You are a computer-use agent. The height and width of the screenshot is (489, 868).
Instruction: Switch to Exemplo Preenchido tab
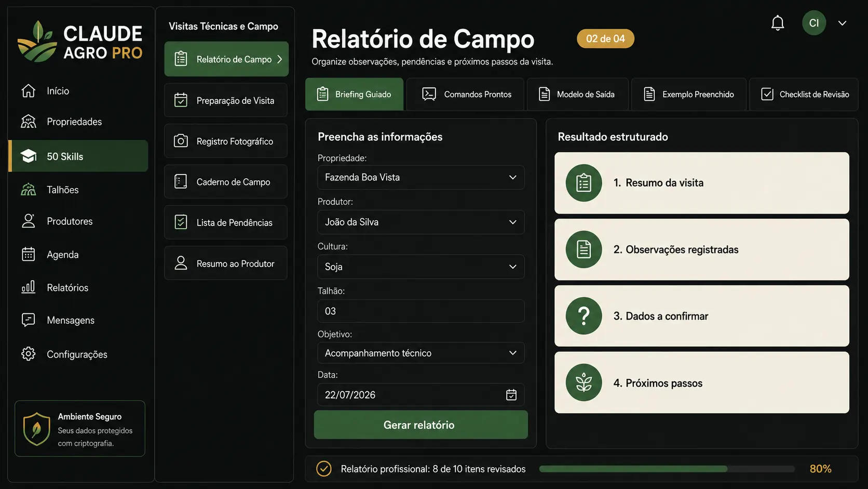point(689,94)
